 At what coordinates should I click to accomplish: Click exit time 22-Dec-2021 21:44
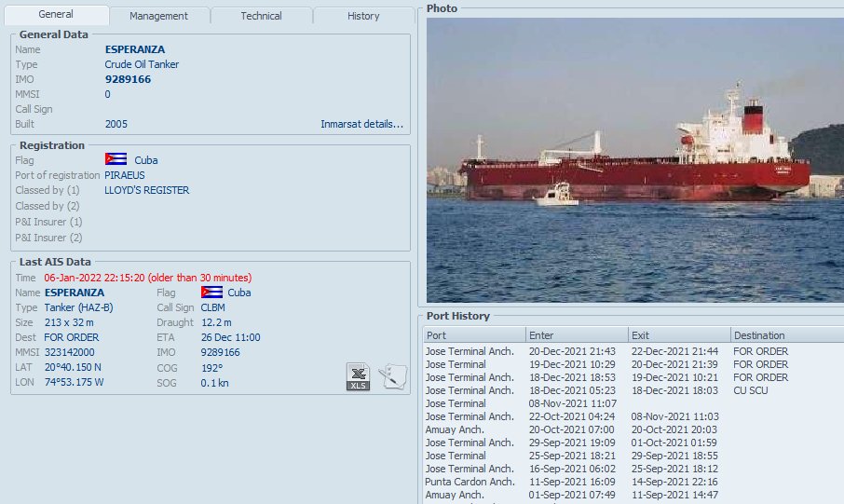tap(674, 351)
